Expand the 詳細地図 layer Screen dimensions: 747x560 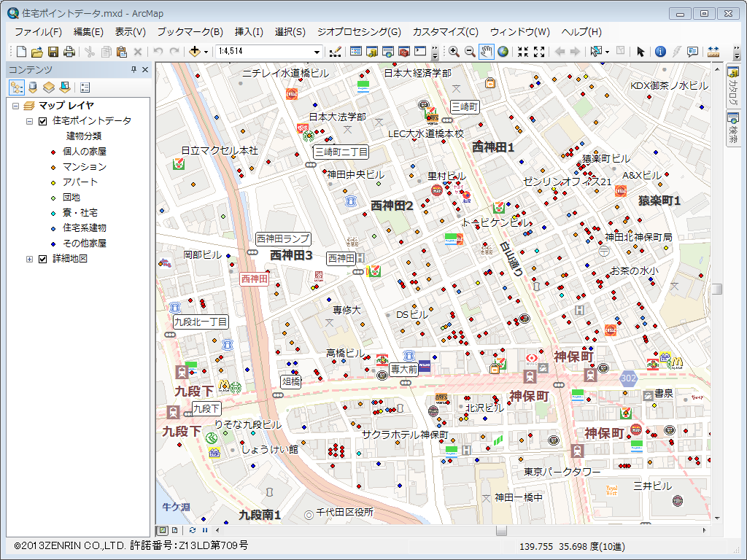point(29,259)
